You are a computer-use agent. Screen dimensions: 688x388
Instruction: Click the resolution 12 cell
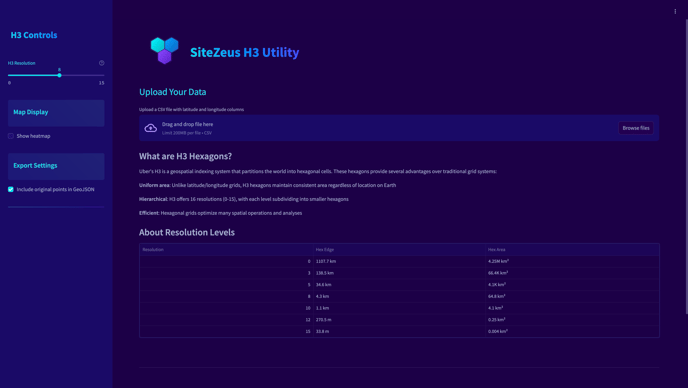point(226,320)
